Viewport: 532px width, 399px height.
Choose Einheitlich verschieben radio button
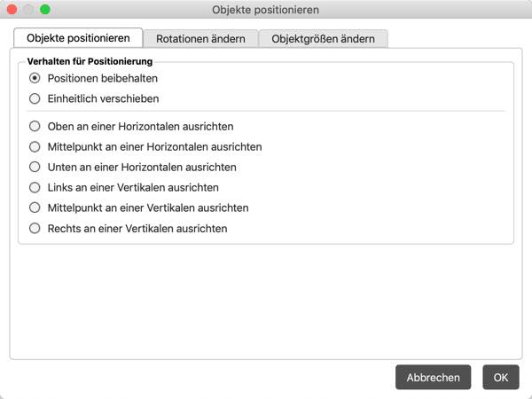[x=35, y=99]
